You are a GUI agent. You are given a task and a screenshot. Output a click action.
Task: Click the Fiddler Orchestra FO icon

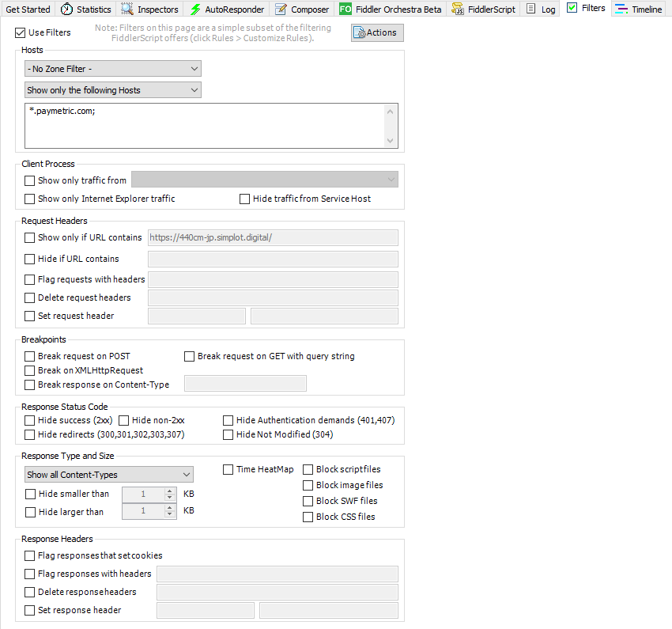click(x=345, y=9)
